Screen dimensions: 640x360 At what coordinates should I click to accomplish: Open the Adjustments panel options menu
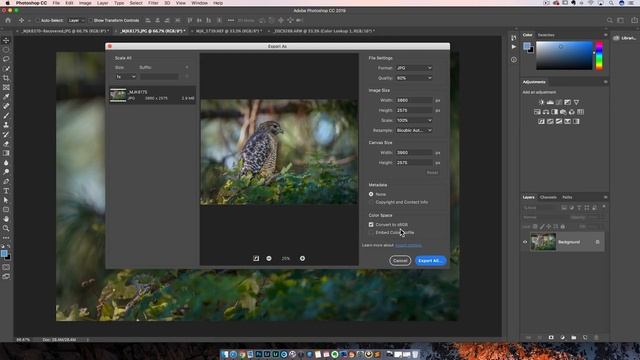point(605,82)
